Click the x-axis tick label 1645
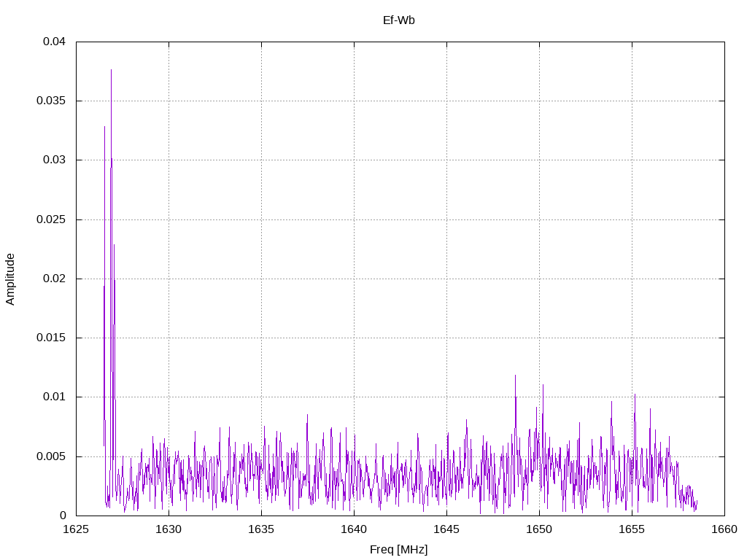747x560 pixels. (447, 529)
